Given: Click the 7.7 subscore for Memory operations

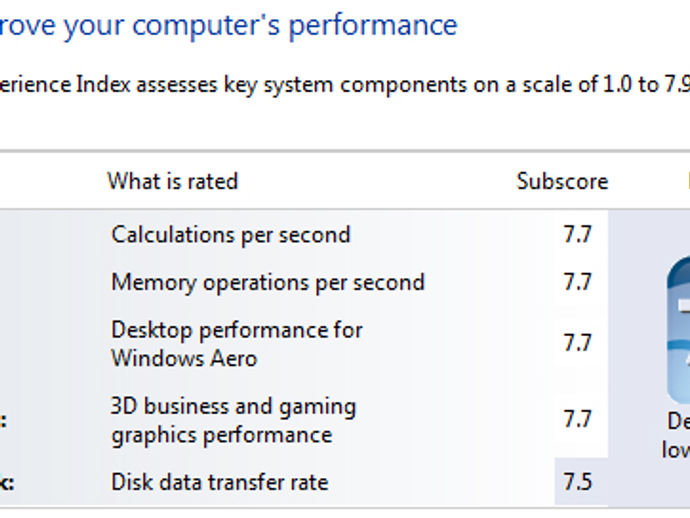Looking at the screenshot, I should [577, 282].
